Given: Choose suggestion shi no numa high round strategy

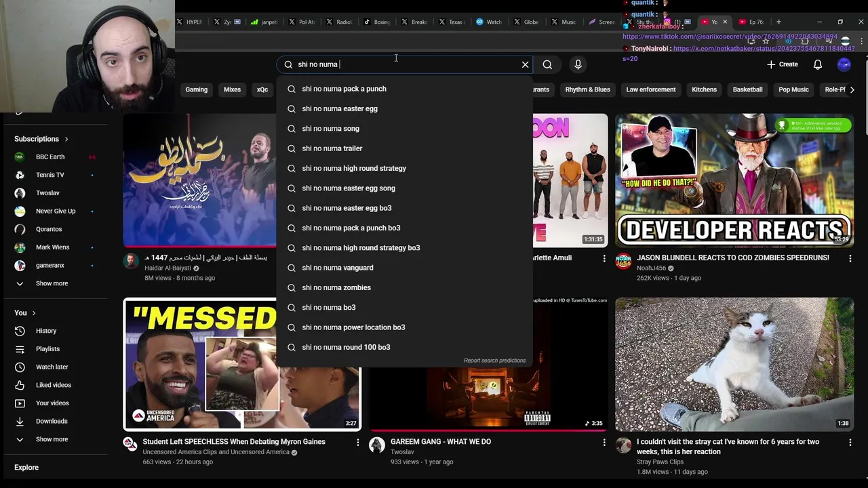Looking at the screenshot, I should [x=405, y=168].
